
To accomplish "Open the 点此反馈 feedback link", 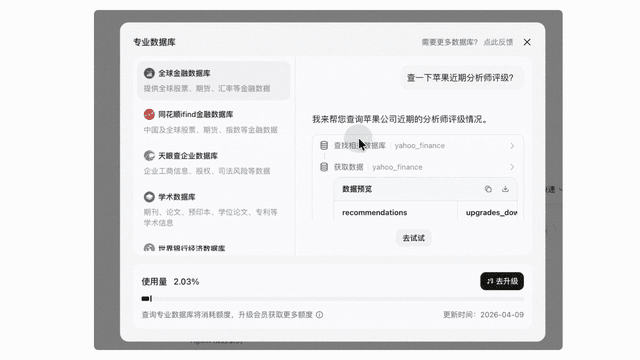I will point(498,42).
